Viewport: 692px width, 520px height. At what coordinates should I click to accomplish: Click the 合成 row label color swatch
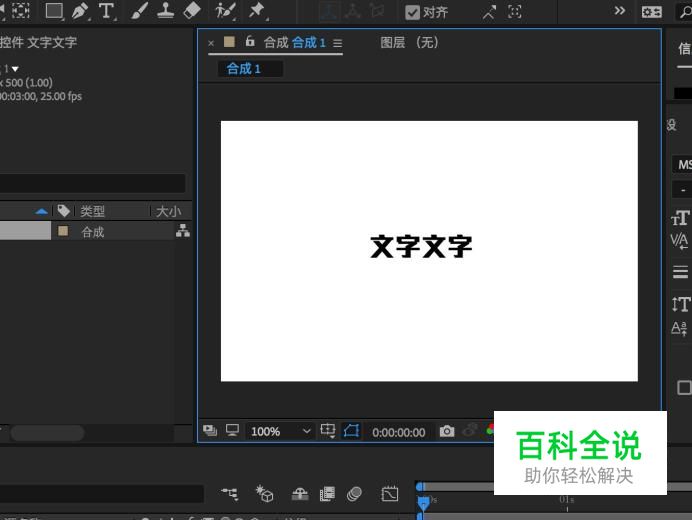[63, 231]
